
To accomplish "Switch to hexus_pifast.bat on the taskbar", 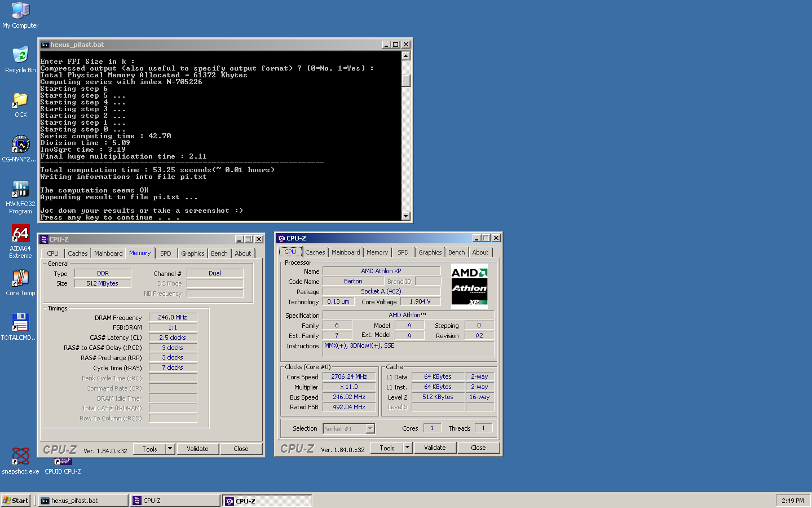I will pos(83,501).
